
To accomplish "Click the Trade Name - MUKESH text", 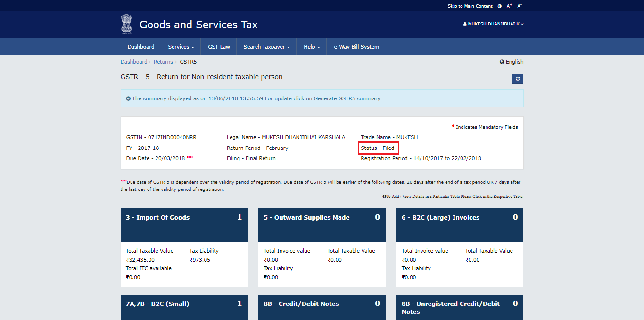I will pos(389,138).
